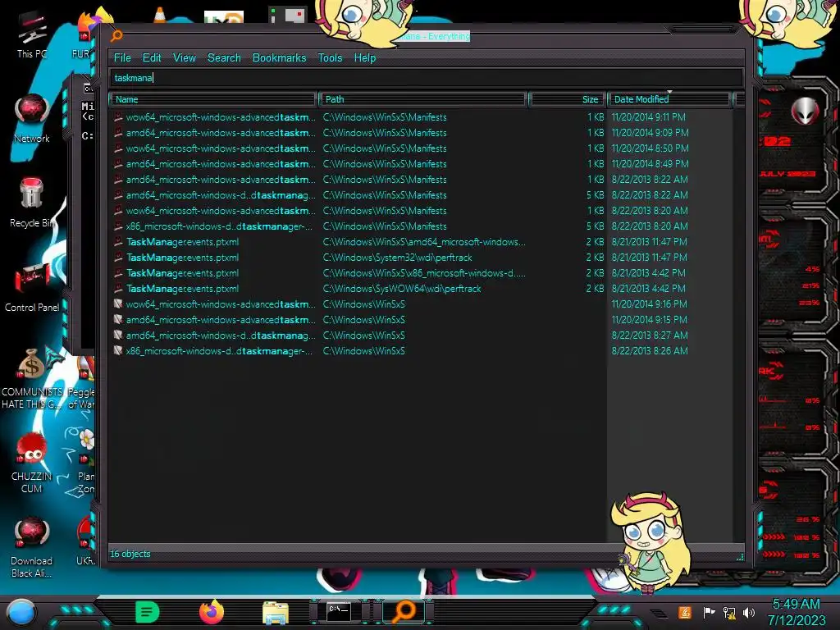Image resolution: width=840 pixels, height=630 pixels.
Task: Open the Help menu
Action: [x=365, y=58]
